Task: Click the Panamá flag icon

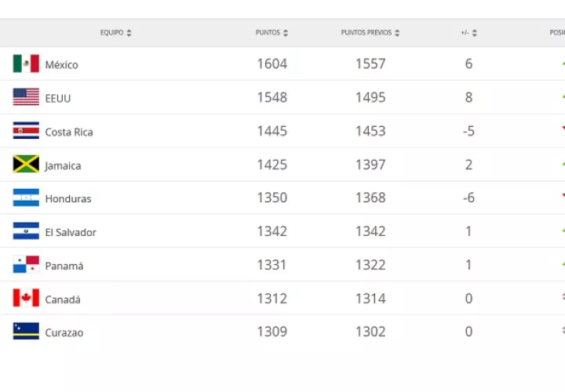Action: (26, 264)
